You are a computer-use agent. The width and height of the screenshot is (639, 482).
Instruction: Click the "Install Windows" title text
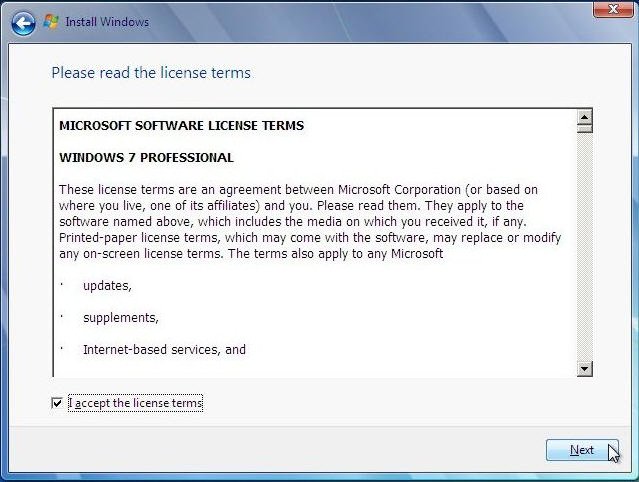(x=107, y=22)
